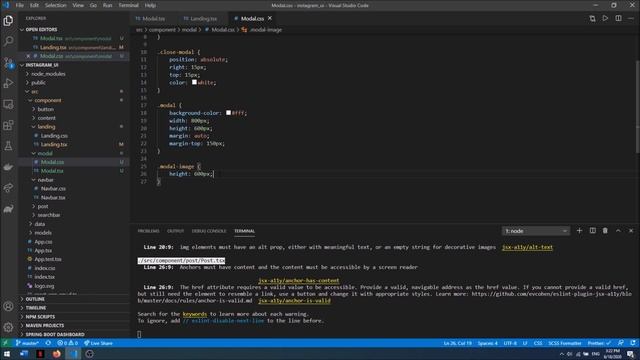The image size is (640, 360).
Task: Click the #fff color swatch on line 18
Action: point(228,113)
